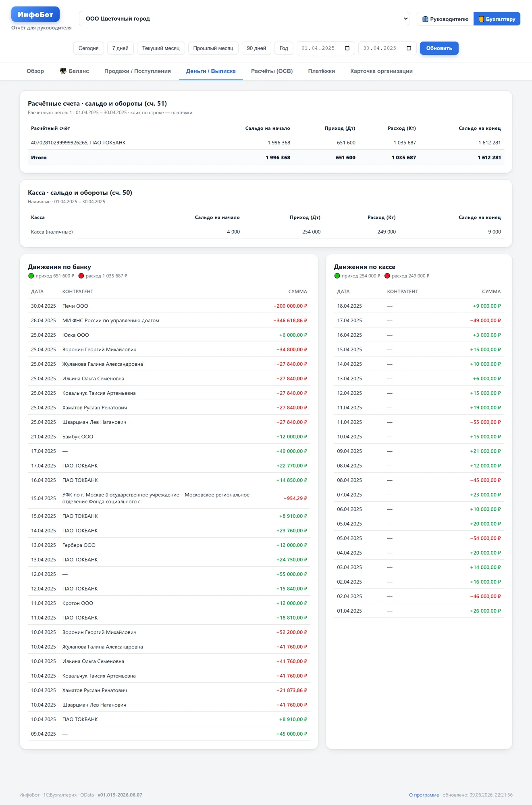
Task: Click the Бухгалтеру mode icon
Action: tap(481, 19)
